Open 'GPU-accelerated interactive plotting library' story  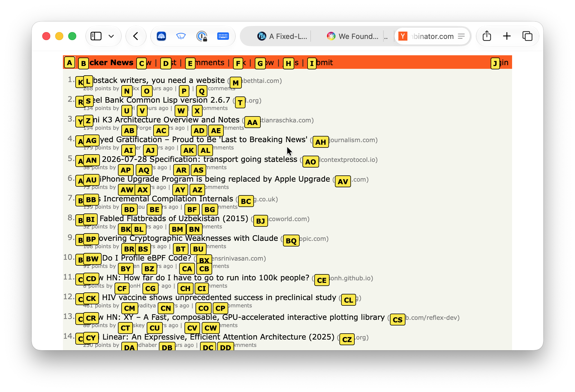[234, 317]
